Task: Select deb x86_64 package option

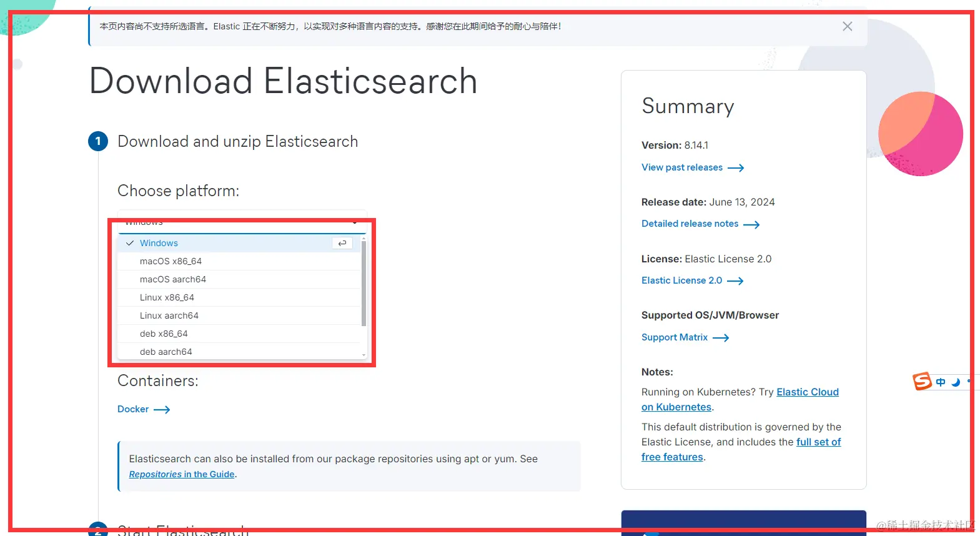Action: coord(239,334)
